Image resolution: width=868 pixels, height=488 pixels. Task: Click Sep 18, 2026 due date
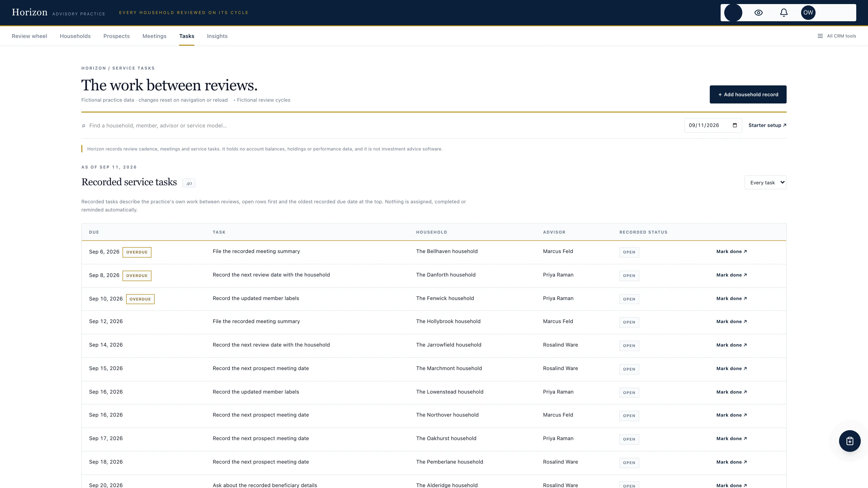[x=106, y=462]
